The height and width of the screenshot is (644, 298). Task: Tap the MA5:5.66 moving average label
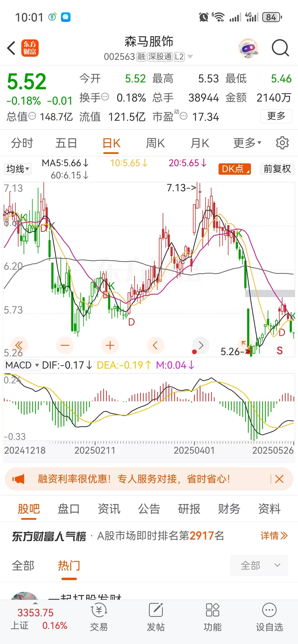point(65,163)
